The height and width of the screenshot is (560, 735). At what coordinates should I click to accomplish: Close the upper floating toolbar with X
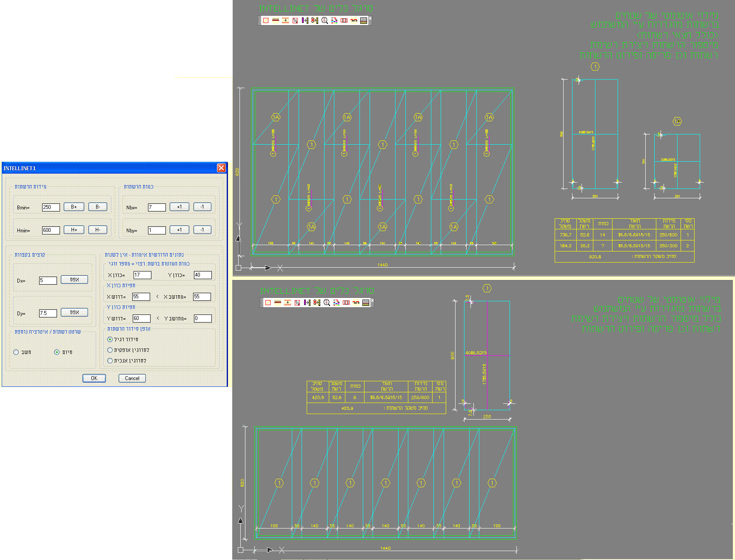370,18
